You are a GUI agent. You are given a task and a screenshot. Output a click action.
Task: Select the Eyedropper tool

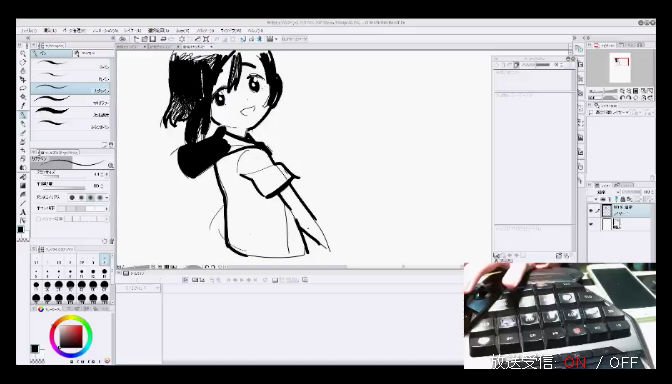pos(23,106)
